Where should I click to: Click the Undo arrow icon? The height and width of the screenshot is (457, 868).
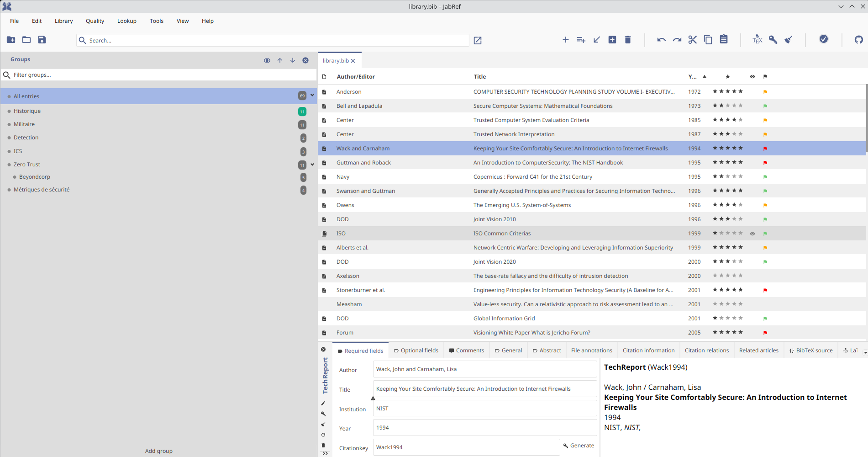pos(661,40)
